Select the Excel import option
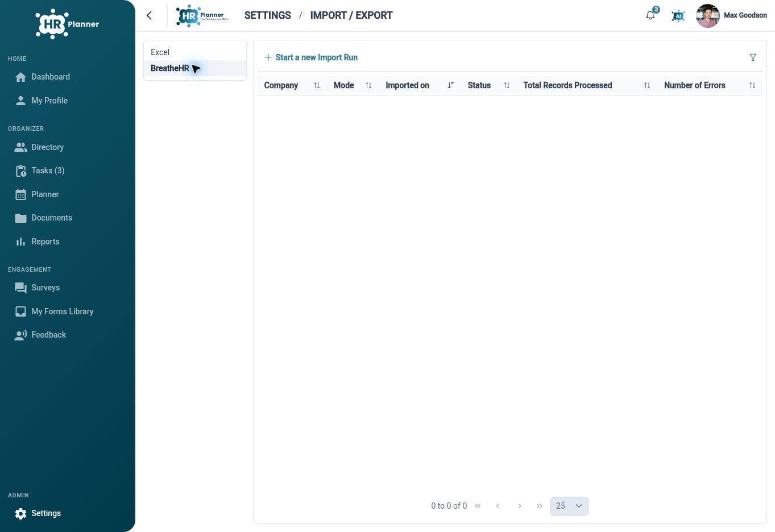 coord(195,52)
